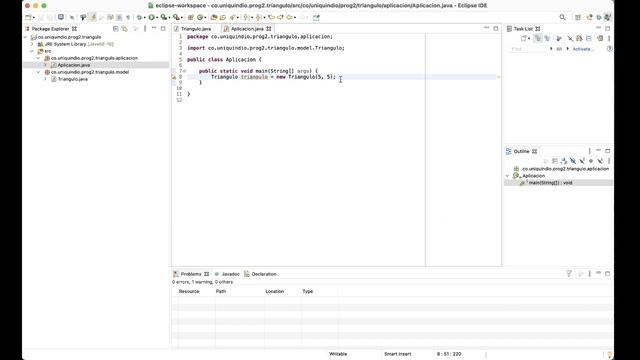
Task: Collapse the main method fold marker
Action: click(x=184, y=71)
